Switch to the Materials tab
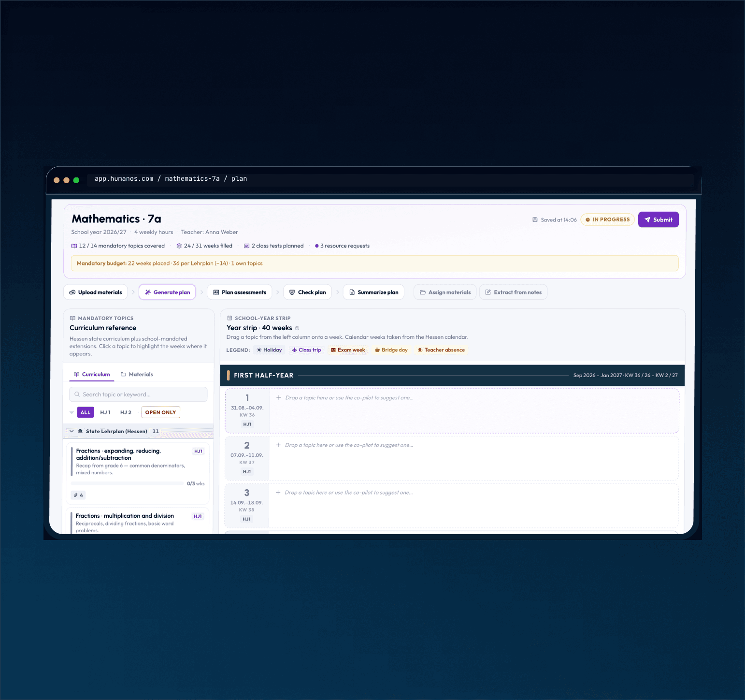 coord(137,374)
